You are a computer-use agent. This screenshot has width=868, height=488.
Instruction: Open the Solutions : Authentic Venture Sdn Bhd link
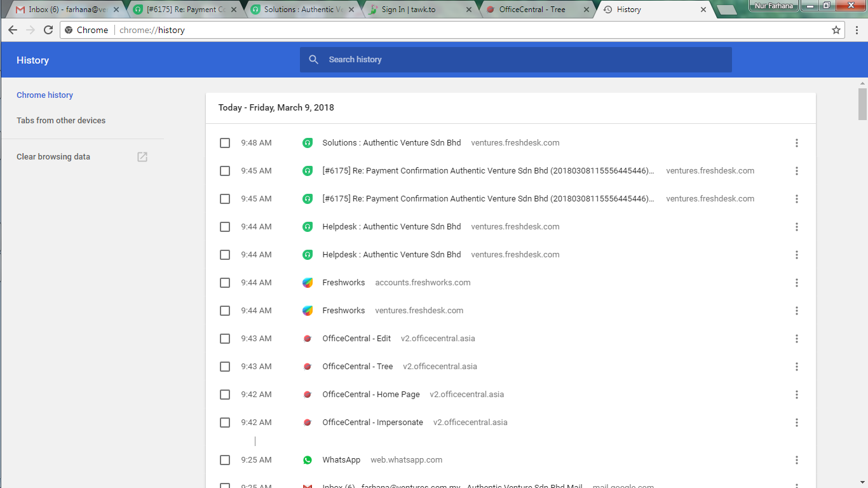pyautogui.click(x=391, y=143)
